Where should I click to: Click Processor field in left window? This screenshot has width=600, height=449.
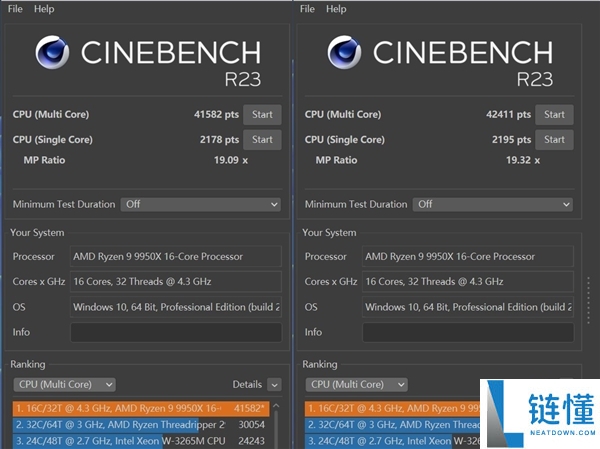176,256
